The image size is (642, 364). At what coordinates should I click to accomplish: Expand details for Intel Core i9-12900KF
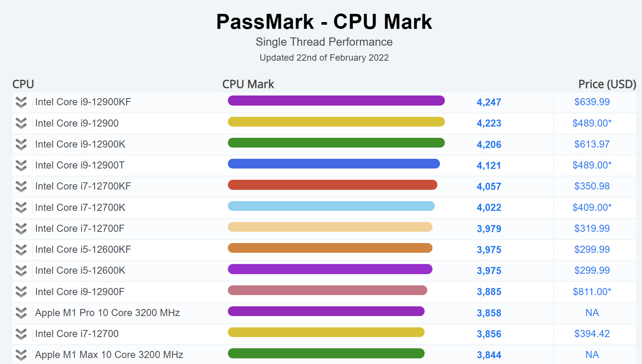coord(21,102)
